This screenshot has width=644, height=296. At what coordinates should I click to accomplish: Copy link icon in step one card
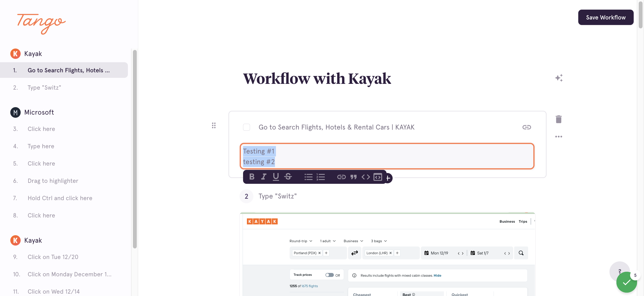pyautogui.click(x=526, y=127)
